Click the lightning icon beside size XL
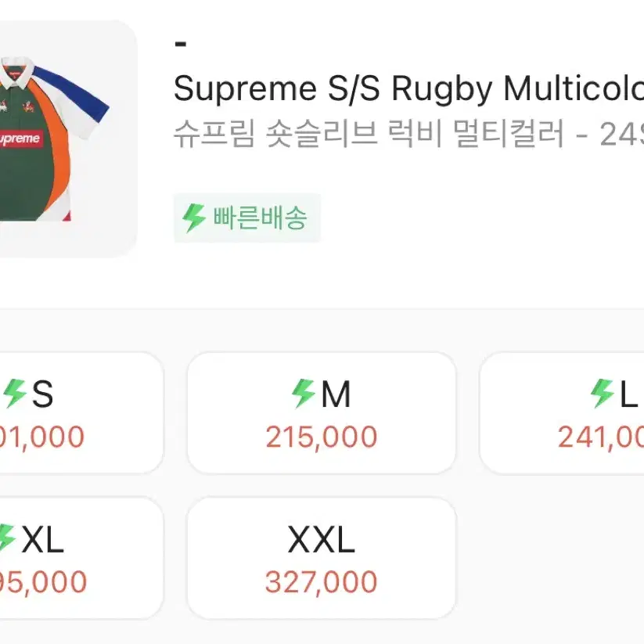This screenshot has width=644, height=644. click(6, 538)
